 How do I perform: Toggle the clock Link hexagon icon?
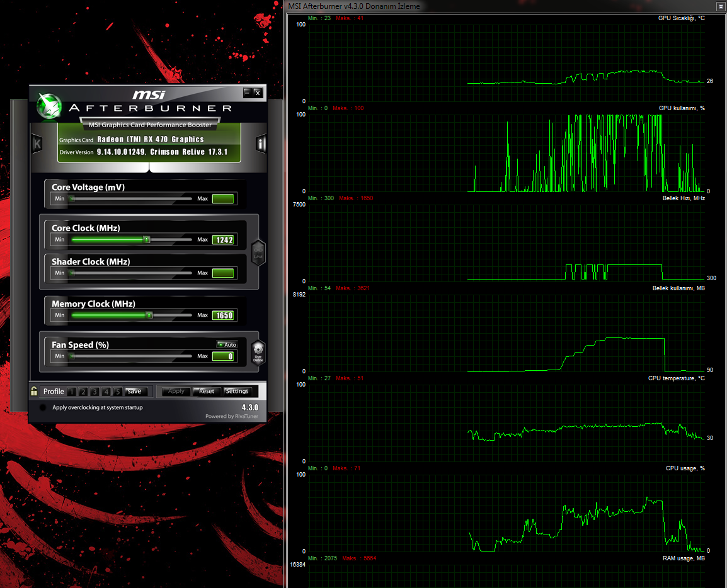click(x=258, y=253)
